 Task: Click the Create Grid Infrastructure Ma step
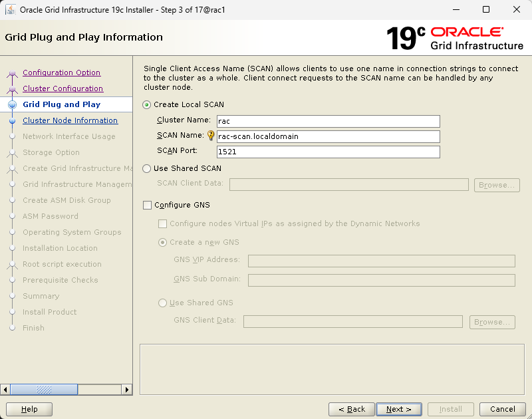(x=77, y=168)
